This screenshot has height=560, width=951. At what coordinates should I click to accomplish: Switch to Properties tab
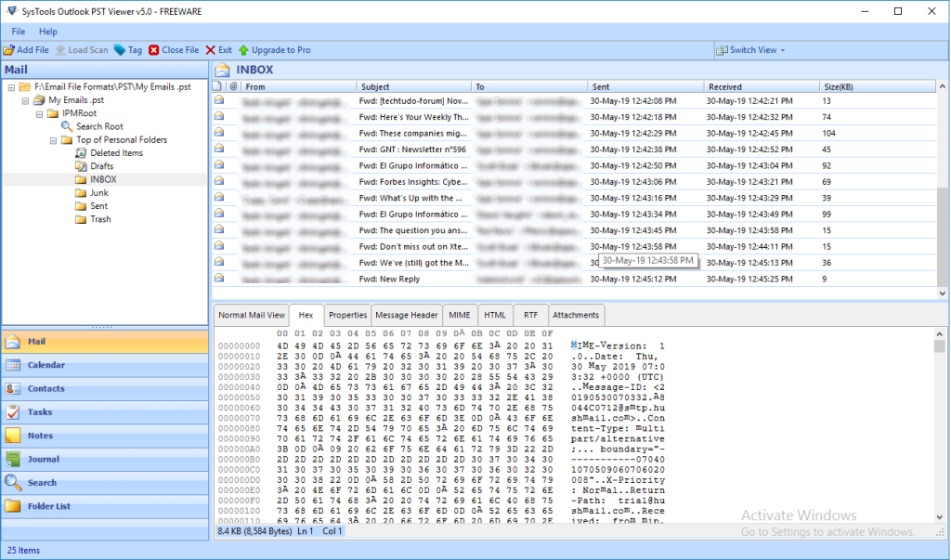tap(347, 316)
